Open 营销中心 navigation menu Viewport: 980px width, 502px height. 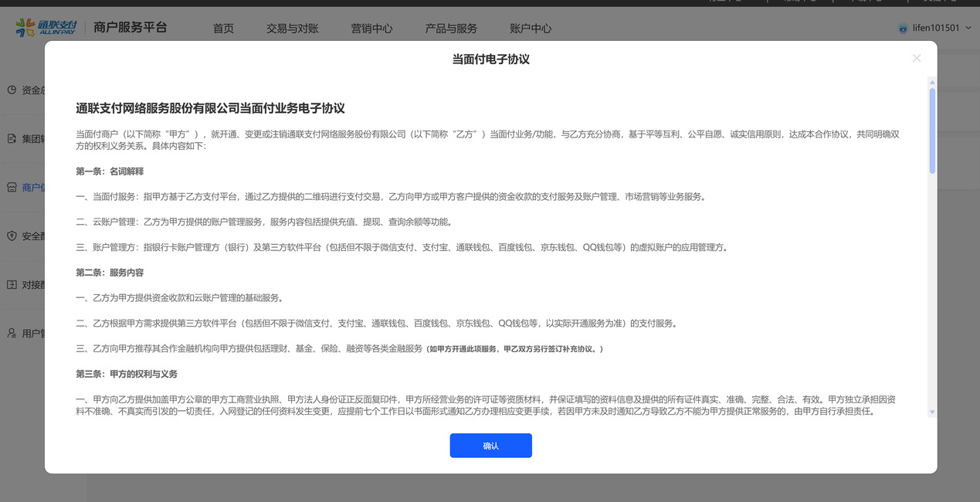coord(372,29)
